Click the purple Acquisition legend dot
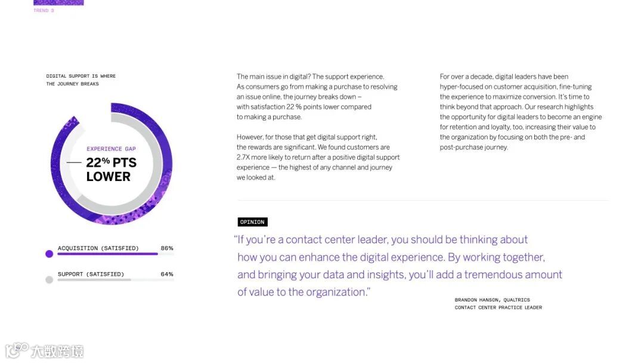The width and height of the screenshot is (644, 363). (x=49, y=254)
